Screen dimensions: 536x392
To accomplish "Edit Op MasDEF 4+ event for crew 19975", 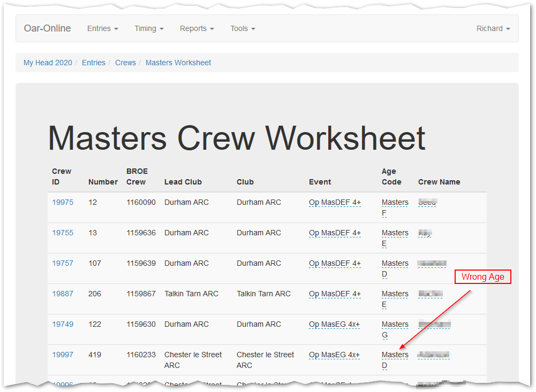I will (x=335, y=202).
